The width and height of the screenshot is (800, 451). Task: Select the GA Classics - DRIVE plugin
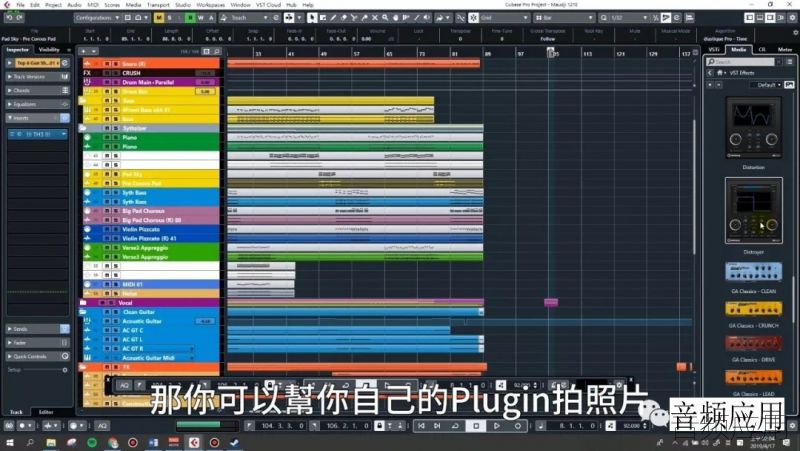(754, 343)
